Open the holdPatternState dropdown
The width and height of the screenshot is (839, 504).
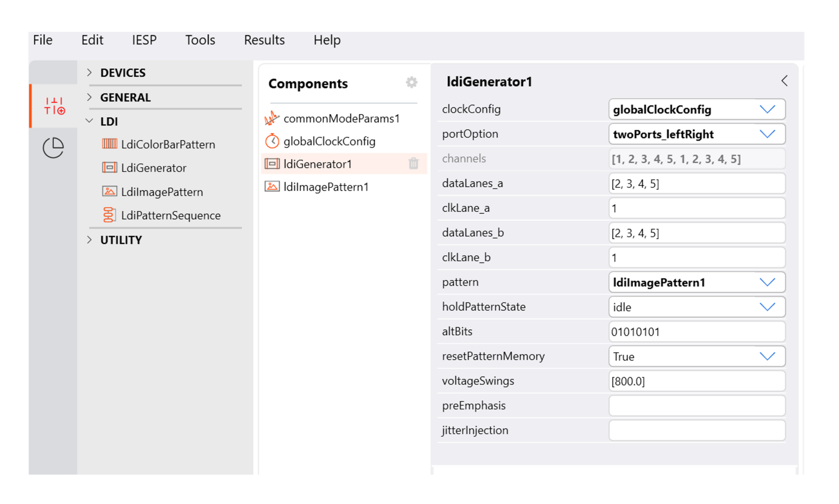click(767, 307)
